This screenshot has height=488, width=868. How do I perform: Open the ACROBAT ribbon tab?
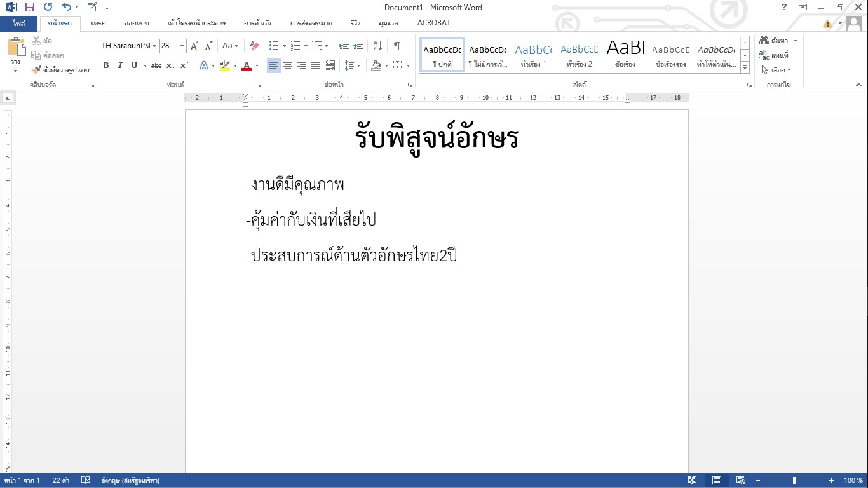coord(433,23)
